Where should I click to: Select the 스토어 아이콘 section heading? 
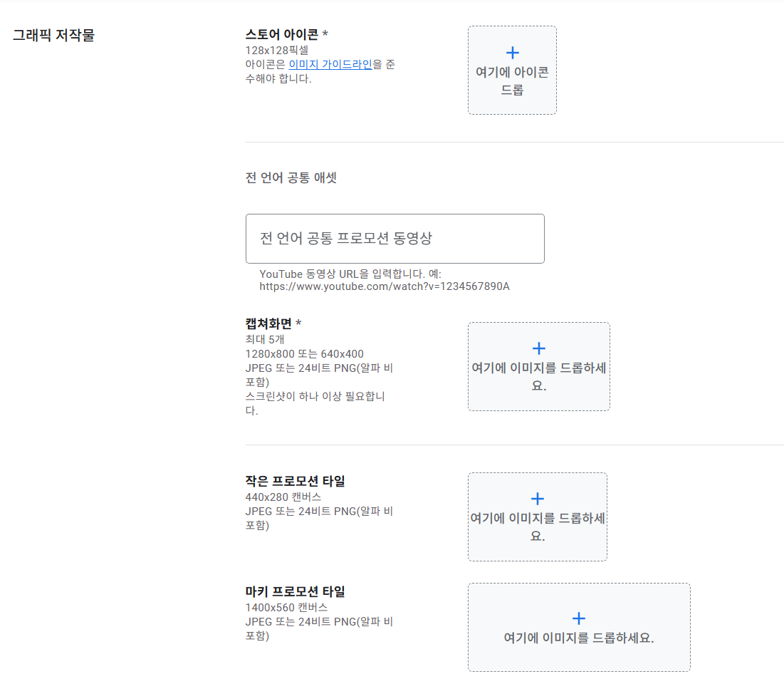[x=283, y=33]
